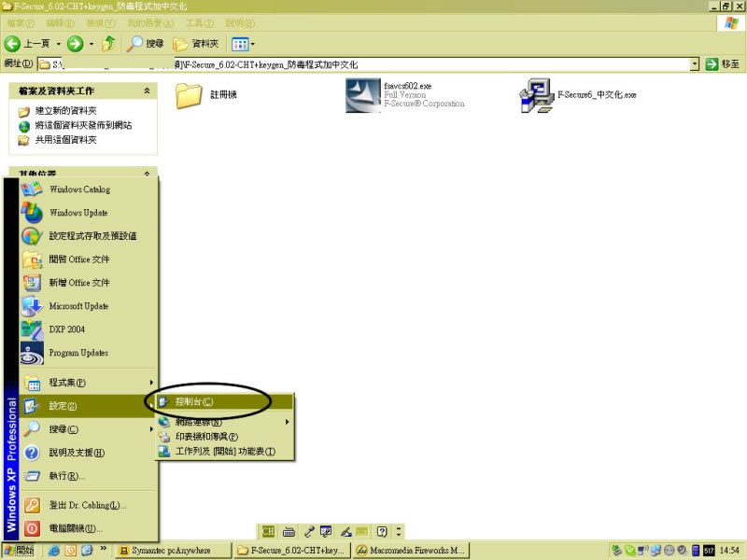Open Windows Catalog from Start menu

click(x=88, y=189)
